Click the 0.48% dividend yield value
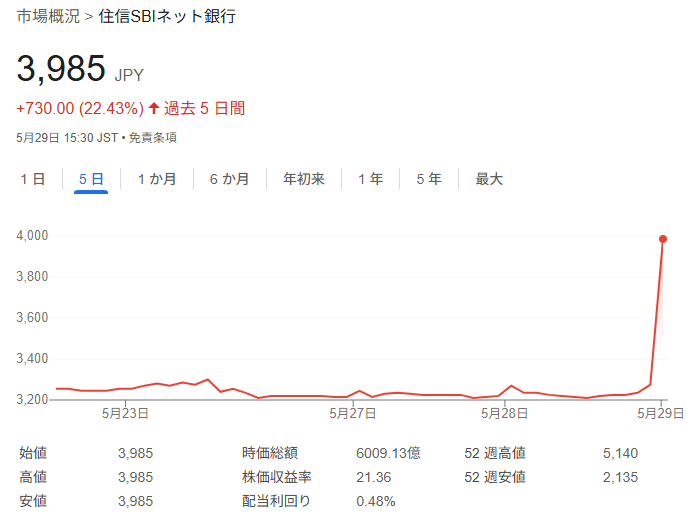Viewport: 689px width, 530px height. coord(376,501)
